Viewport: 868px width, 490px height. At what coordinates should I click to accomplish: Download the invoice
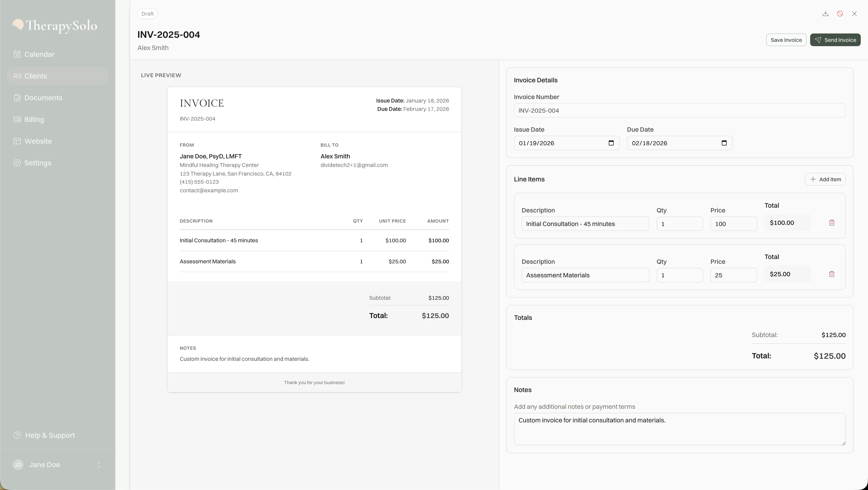(825, 14)
